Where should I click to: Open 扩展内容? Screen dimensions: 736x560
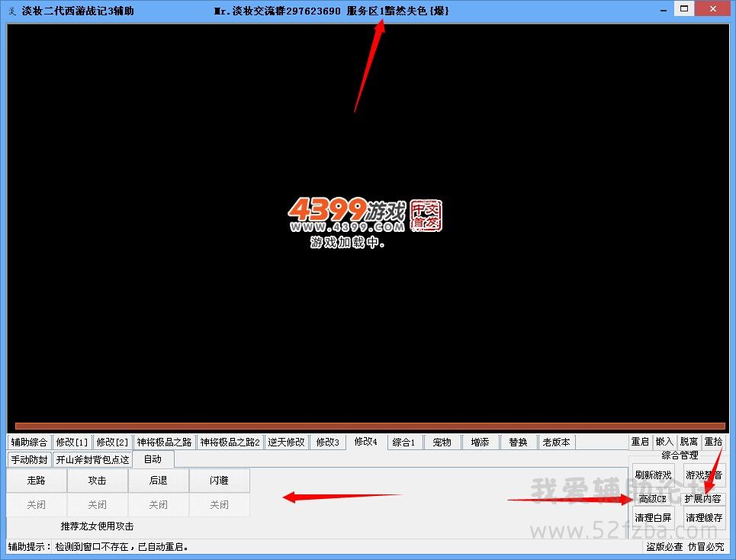[703, 498]
